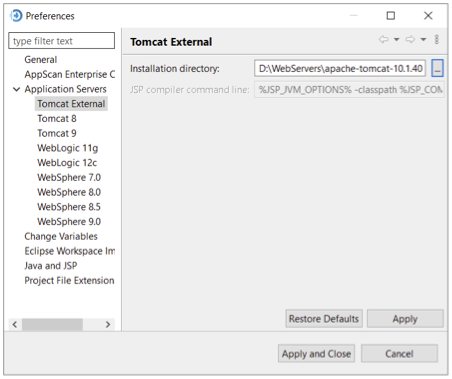Viewport: 452px width, 379px height.
Task: Click the Cancel button
Action: click(399, 353)
